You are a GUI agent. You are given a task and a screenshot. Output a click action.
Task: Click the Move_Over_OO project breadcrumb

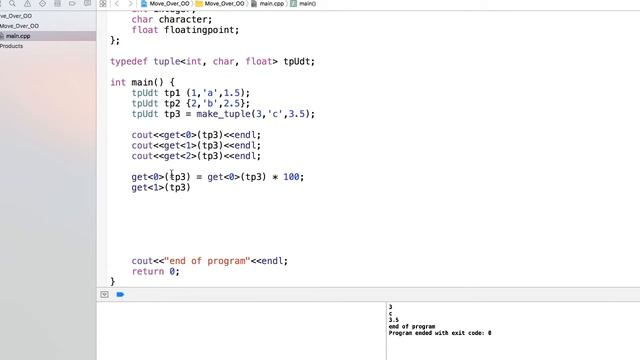pos(165,4)
